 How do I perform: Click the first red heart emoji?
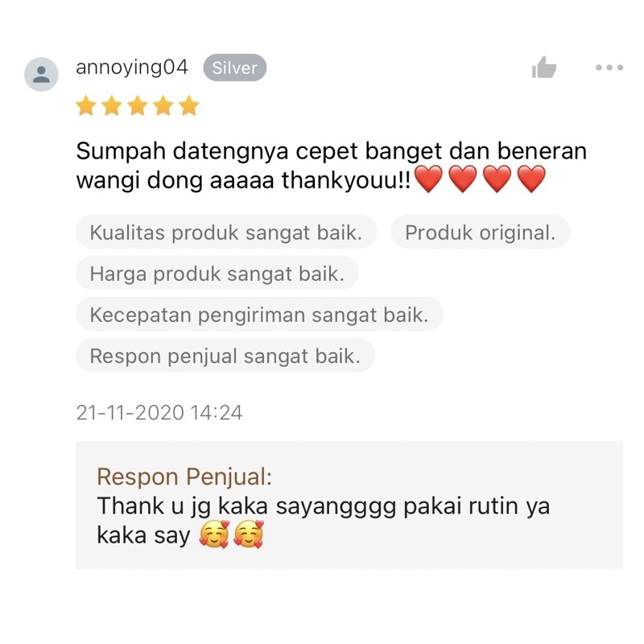click(x=429, y=179)
